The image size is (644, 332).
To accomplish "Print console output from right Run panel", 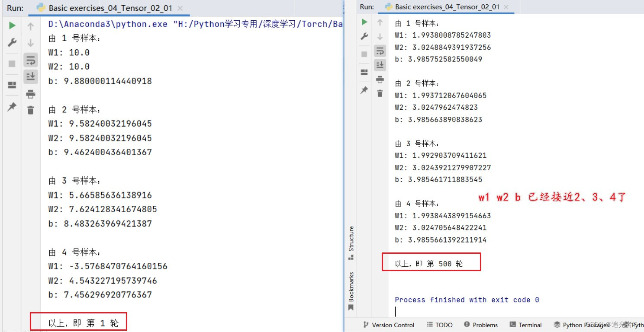I will pos(380,79).
